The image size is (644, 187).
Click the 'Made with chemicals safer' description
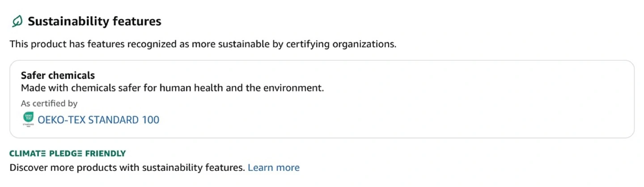172,87
